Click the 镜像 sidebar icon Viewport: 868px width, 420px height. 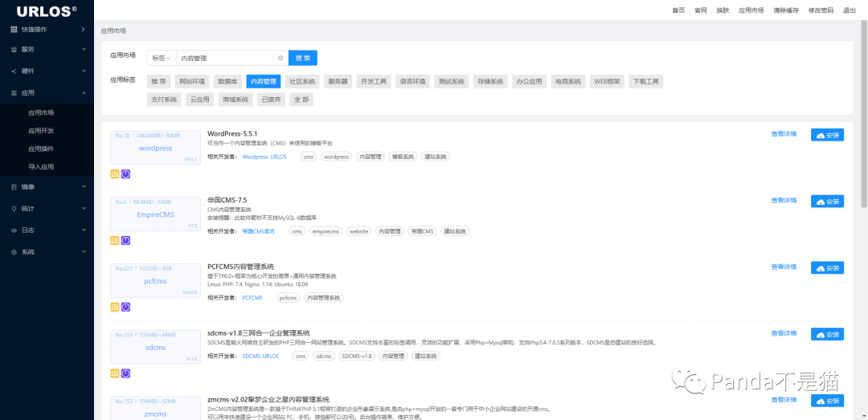point(14,187)
